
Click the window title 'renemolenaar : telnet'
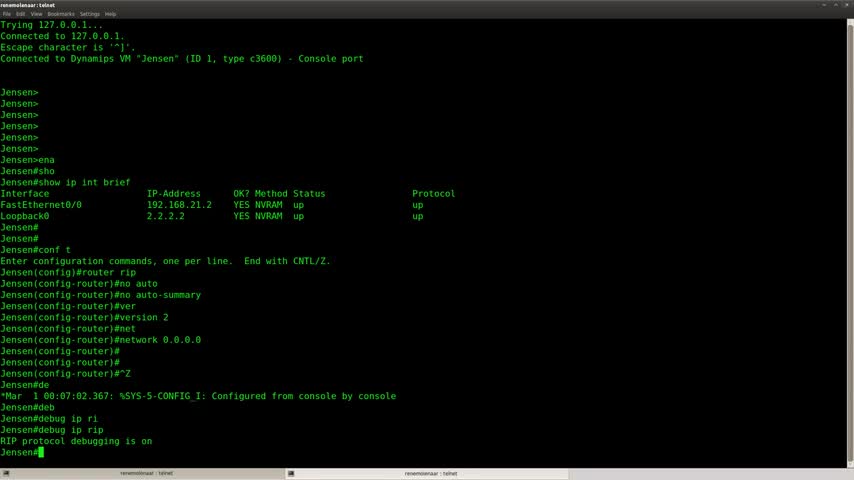tap(27, 5)
